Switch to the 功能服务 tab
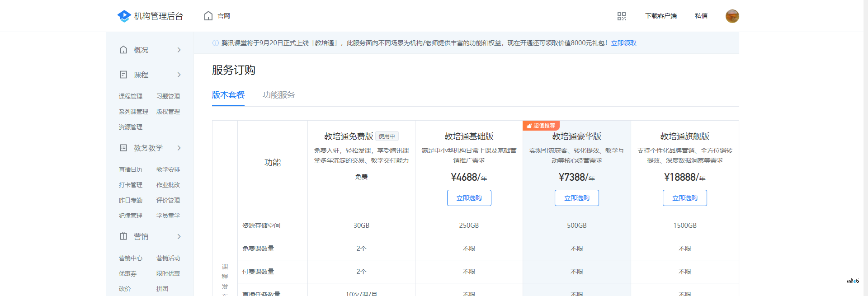Viewport: 868px width, 296px height. [279, 95]
